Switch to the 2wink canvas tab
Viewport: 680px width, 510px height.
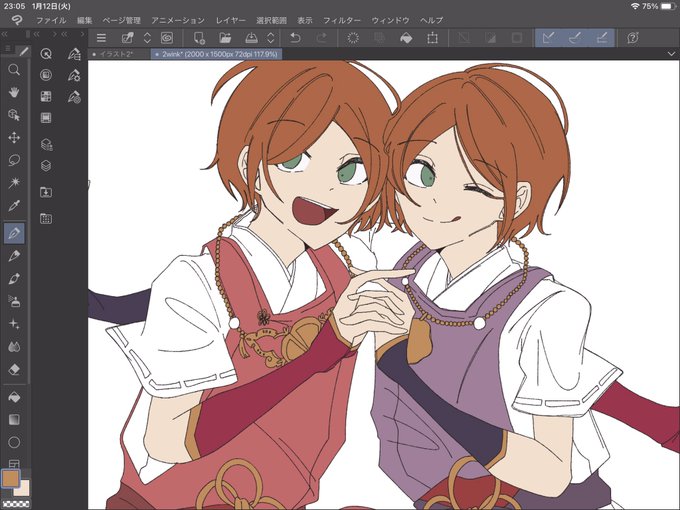coord(216,54)
